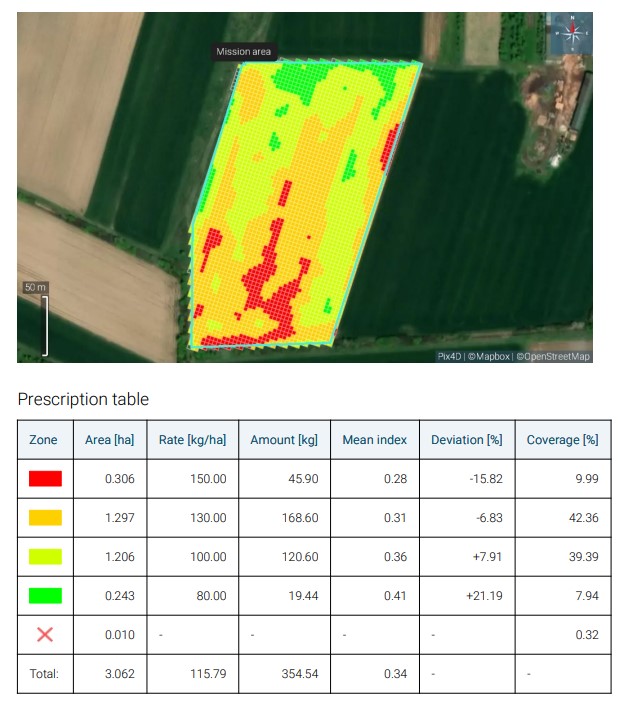
Task: Click the red X excluded zone icon
Action: pos(44,634)
